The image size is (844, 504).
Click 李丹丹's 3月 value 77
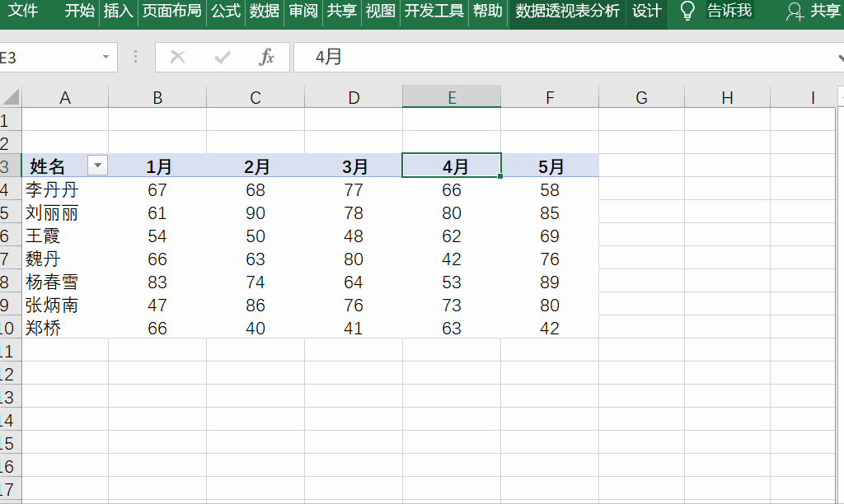pyautogui.click(x=354, y=189)
